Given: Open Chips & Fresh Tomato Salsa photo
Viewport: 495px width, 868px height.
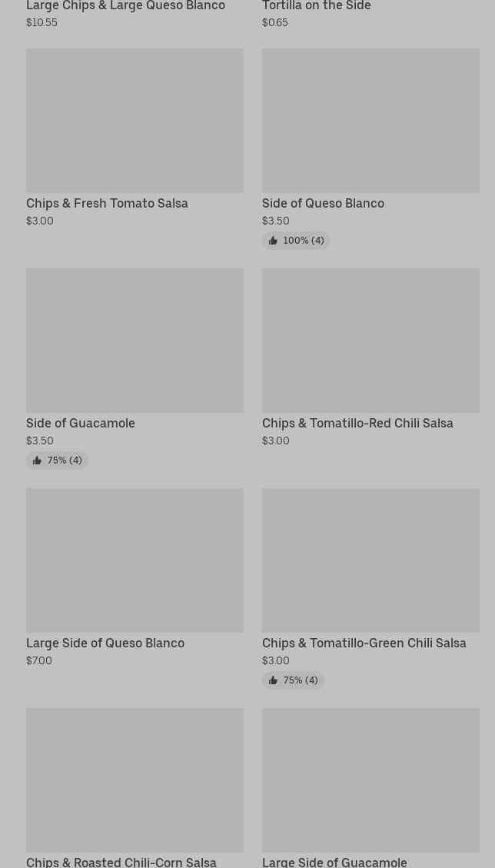Looking at the screenshot, I should [x=135, y=121].
